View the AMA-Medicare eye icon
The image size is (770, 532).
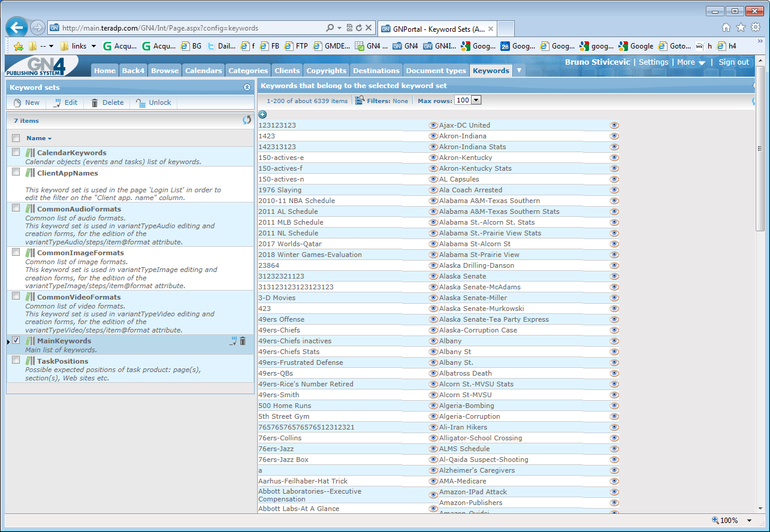614,481
